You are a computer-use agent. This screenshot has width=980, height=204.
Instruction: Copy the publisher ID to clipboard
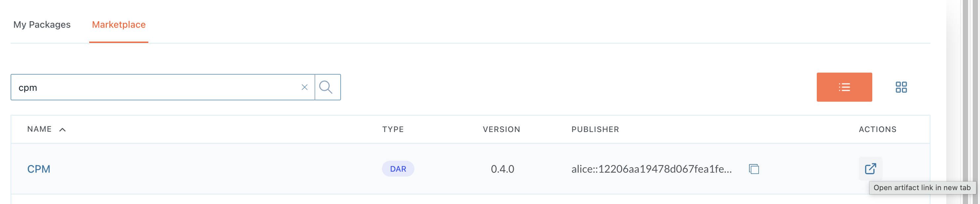(754, 169)
